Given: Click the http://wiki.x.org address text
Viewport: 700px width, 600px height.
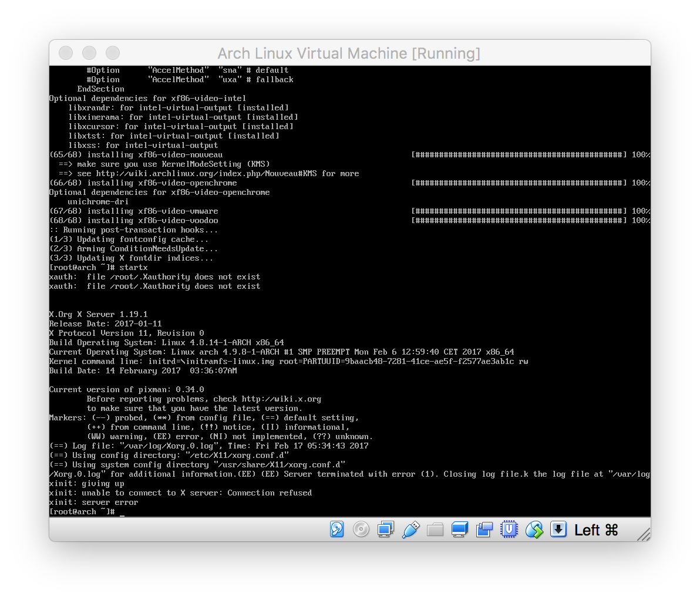Looking at the screenshot, I should coord(281,399).
